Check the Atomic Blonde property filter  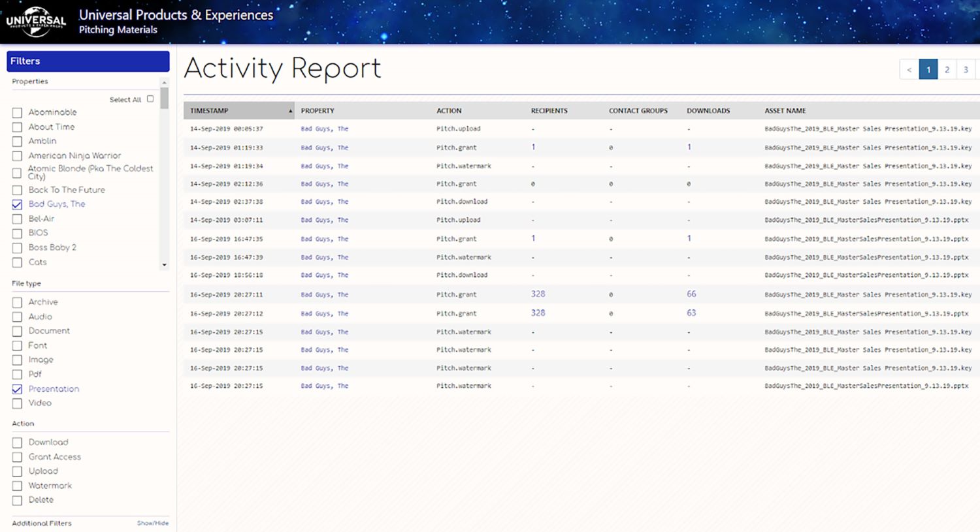point(17,173)
